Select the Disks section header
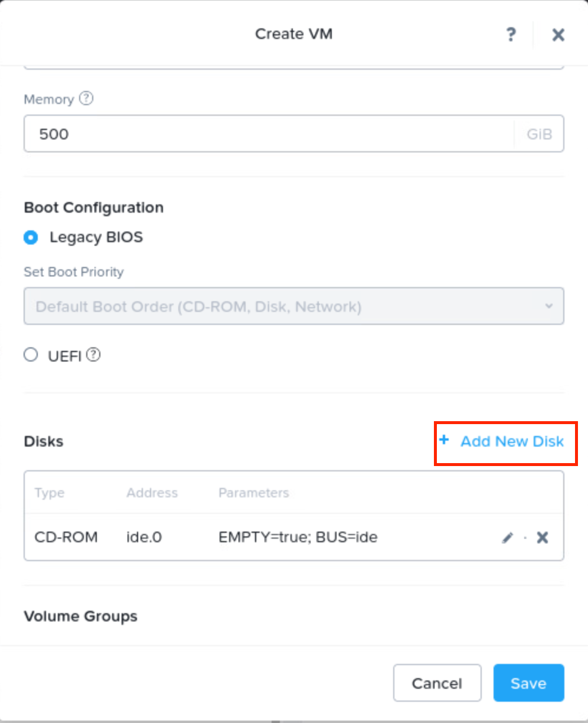The height and width of the screenshot is (723, 588). pos(43,441)
